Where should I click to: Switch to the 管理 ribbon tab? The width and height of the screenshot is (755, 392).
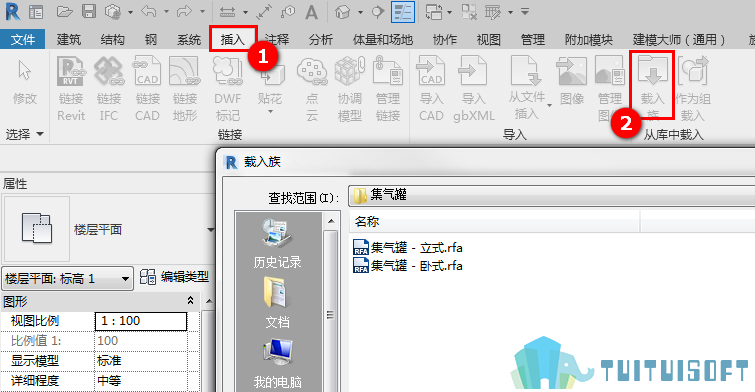tap(533, 39)
